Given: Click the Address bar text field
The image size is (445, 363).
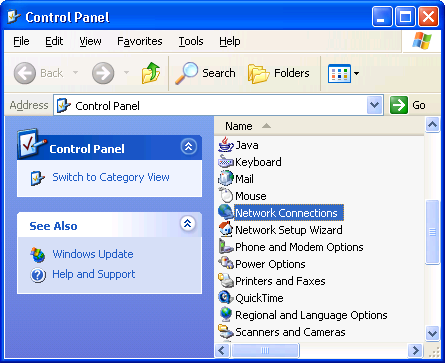Looking at the screenshot, I should [x=218, y=105].
